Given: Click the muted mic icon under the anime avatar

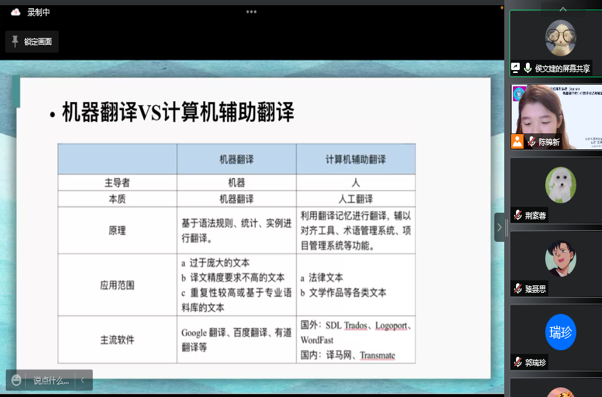Looking at the screenshot, I should 518,288.
